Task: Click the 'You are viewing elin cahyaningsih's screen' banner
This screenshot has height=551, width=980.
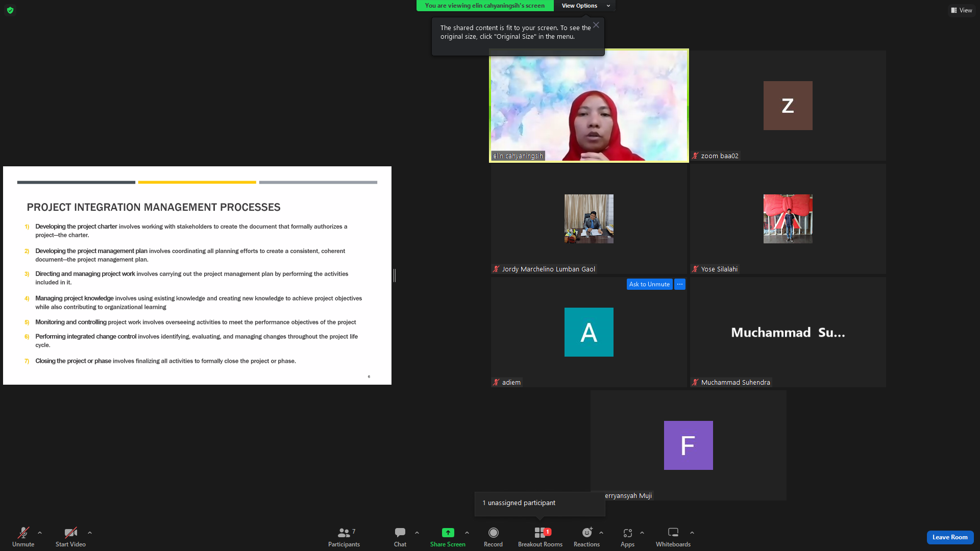Action: [x=485, y=6]
